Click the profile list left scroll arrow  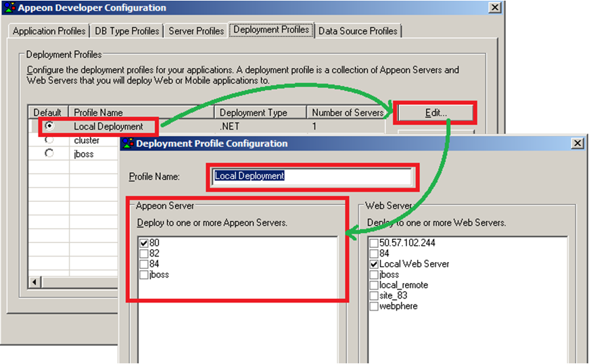point(34,282)
